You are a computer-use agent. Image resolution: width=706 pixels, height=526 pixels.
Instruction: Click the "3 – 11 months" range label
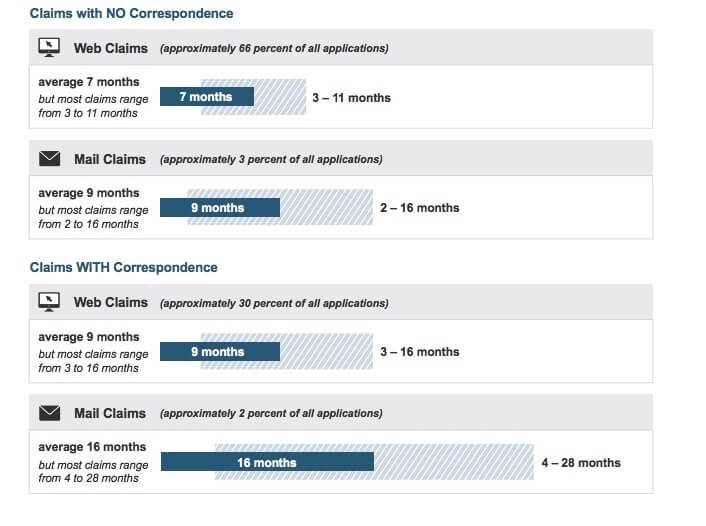(x=351, y=98)
